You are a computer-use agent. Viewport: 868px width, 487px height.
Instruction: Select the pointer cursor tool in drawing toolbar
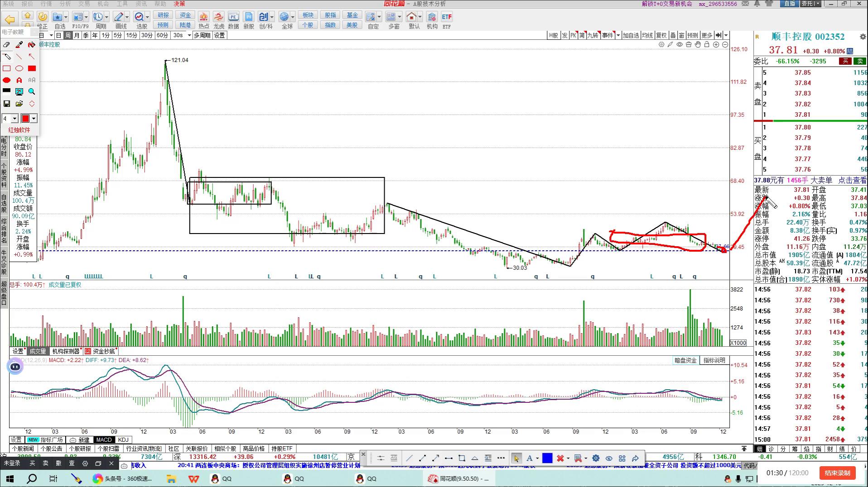(516, 458)
